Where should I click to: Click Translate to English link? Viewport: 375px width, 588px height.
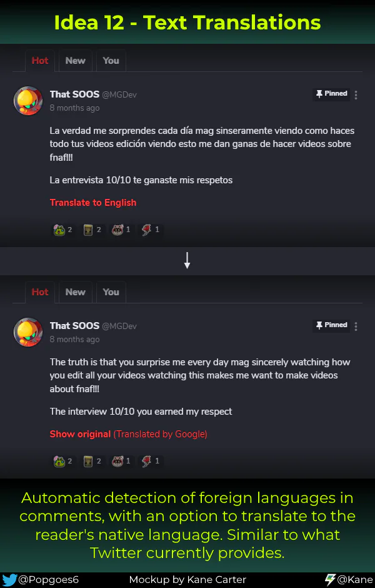point(93,203)
